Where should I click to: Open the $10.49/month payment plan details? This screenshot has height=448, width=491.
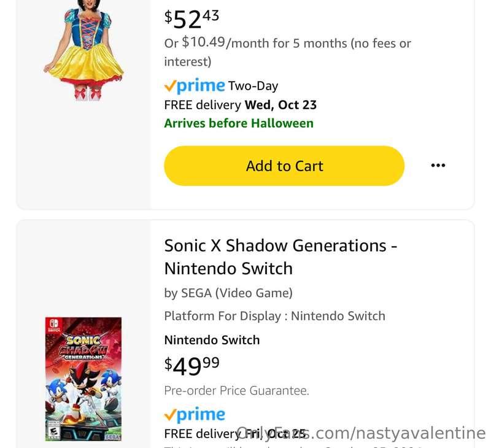(287, 52)
